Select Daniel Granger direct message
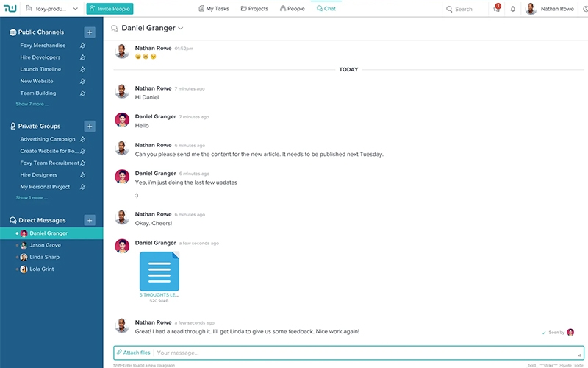The height and width of the screenshot is (368, 588). 51,233
